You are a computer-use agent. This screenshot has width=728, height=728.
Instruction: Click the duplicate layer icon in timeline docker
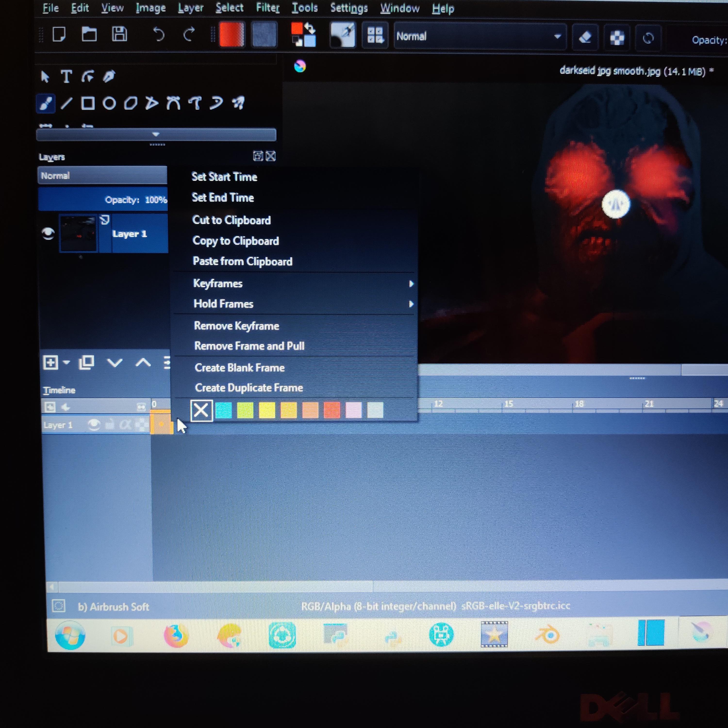[87, 363]
